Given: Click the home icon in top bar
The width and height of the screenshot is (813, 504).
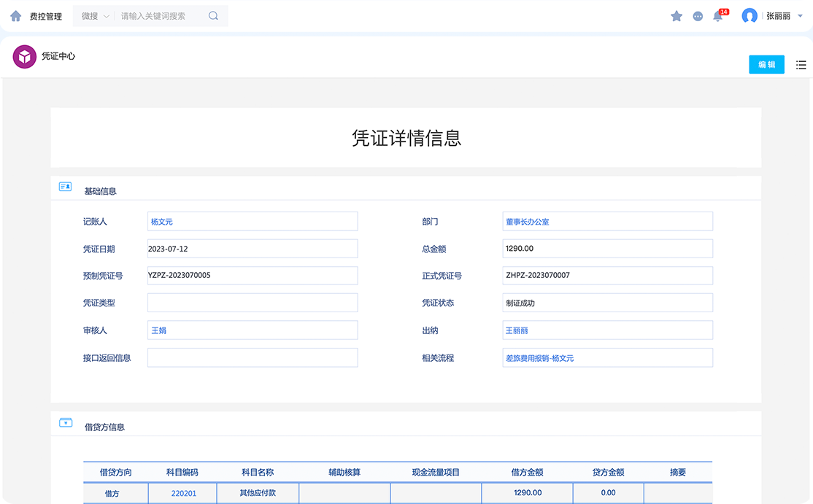Looking at the screenshot, I should coord(16,16).
